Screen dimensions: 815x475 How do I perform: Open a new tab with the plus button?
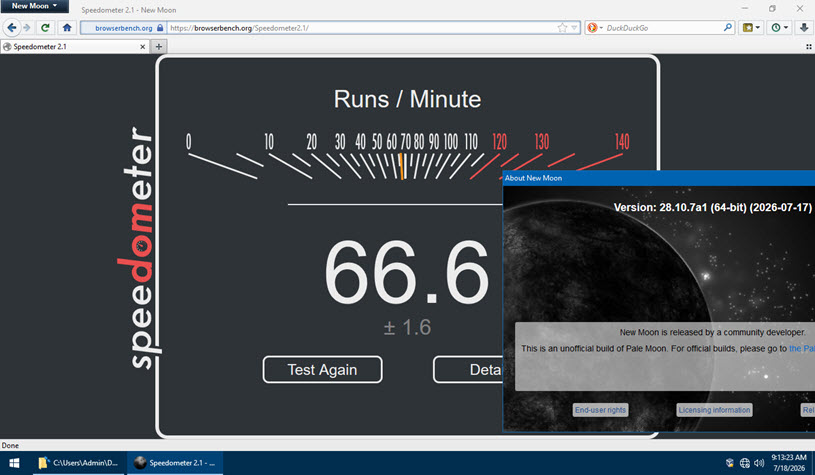click(x=159, y=46)
